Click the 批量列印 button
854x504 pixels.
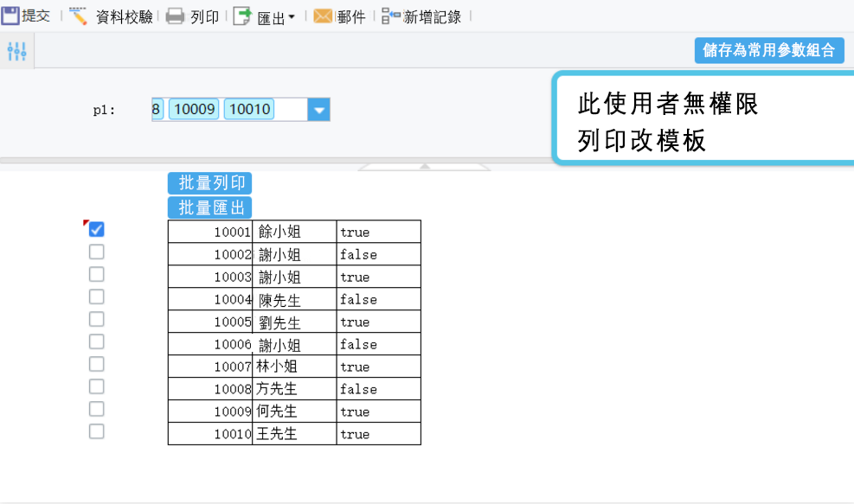(x=209, y=183)
